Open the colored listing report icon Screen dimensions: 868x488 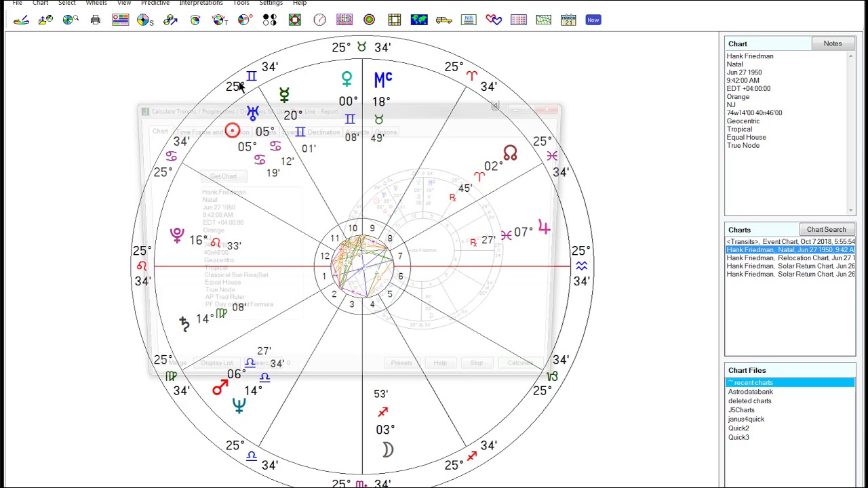pos(121,20)
